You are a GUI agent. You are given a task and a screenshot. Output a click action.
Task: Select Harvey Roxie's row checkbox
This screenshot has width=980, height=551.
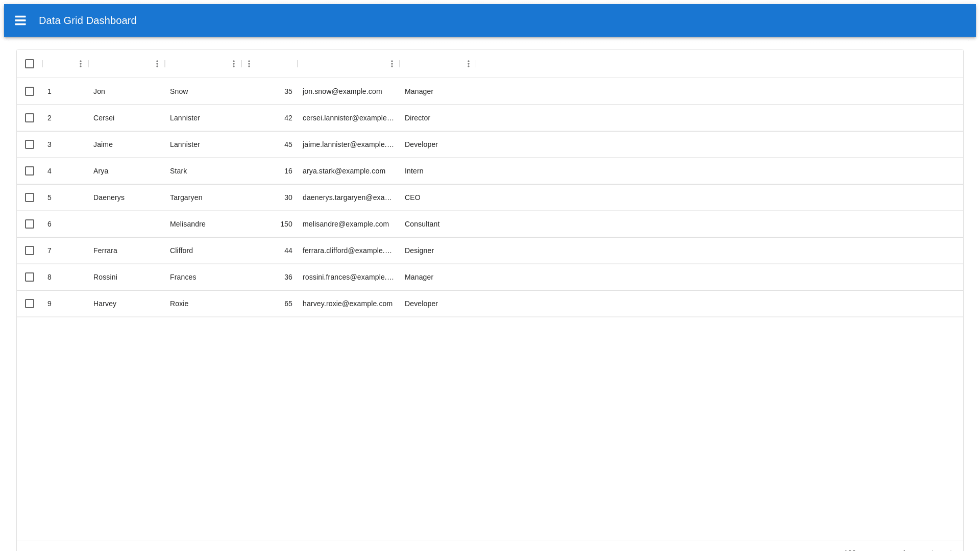(x=30, y=304)
